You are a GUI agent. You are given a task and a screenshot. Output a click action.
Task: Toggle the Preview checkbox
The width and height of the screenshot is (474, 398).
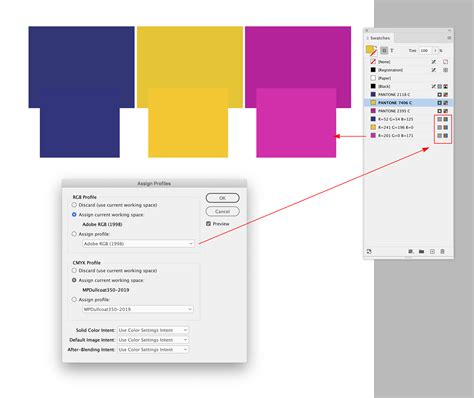point(208,224)
